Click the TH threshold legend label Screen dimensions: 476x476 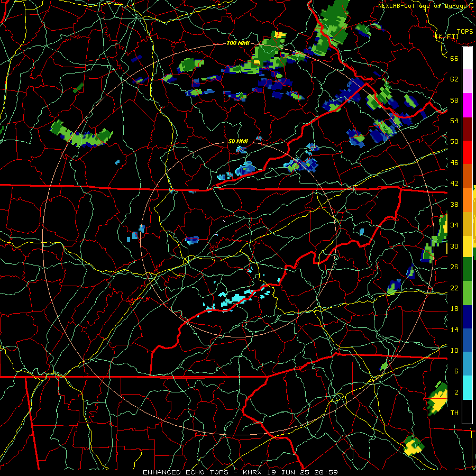[x=454, y=413]
